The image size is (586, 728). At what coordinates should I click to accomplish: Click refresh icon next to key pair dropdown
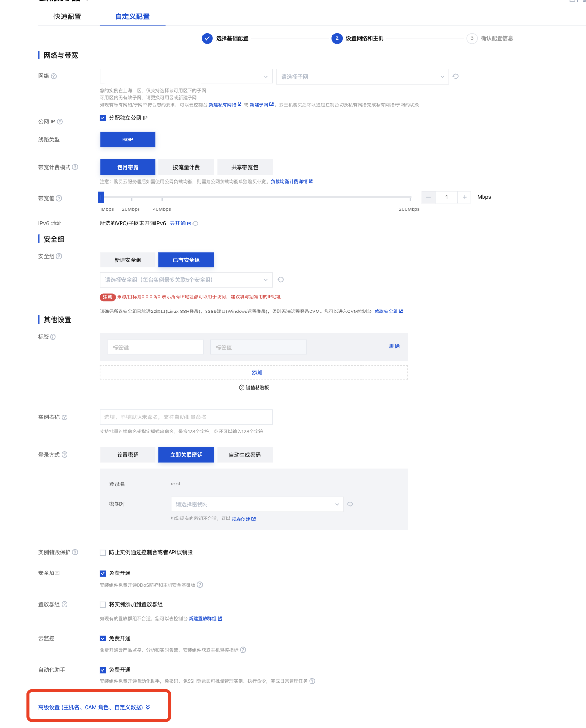[350, 504]
